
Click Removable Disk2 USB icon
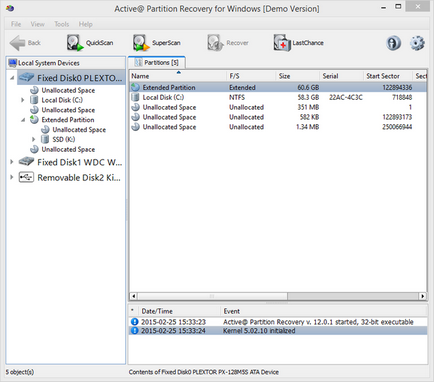click(26, 177)
